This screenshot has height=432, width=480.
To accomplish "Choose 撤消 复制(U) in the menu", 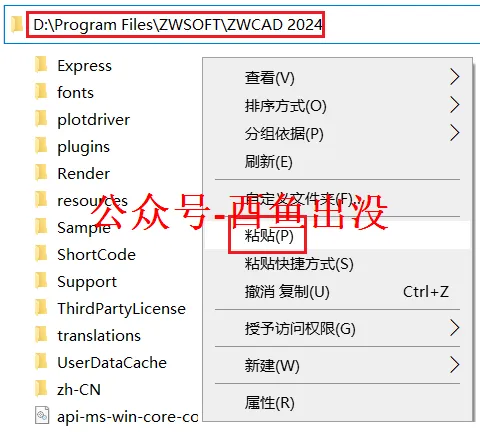I will [x=337, y=292].
